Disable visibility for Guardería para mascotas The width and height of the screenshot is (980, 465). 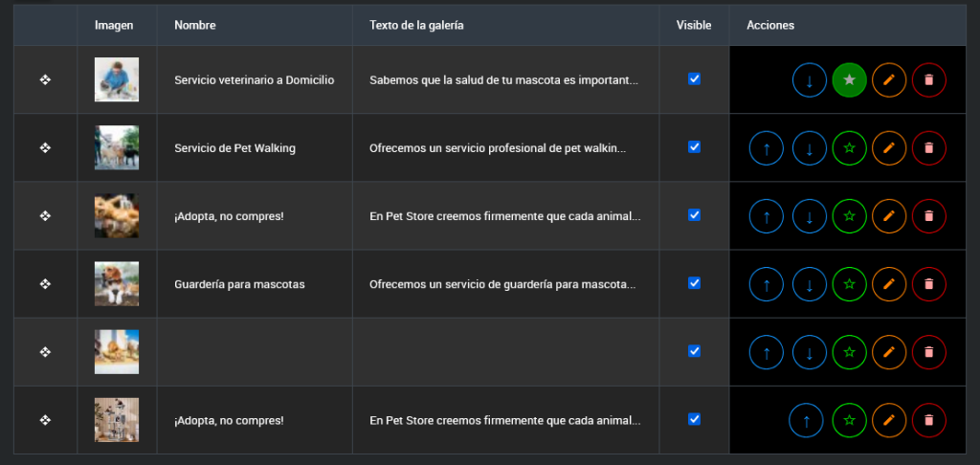pos(695,283)
